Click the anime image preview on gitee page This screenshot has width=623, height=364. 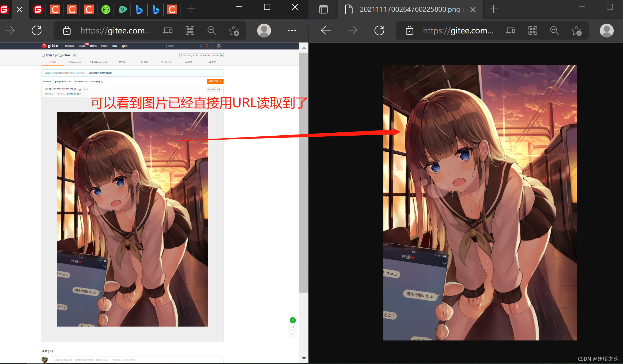[x=132, y=219]
